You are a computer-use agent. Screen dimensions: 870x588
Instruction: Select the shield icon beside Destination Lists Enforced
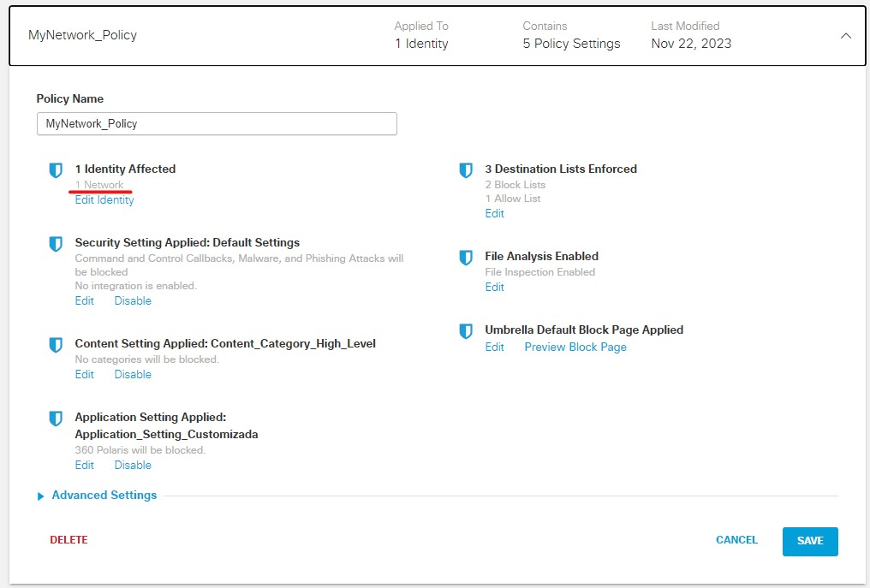tap(466, 169)
